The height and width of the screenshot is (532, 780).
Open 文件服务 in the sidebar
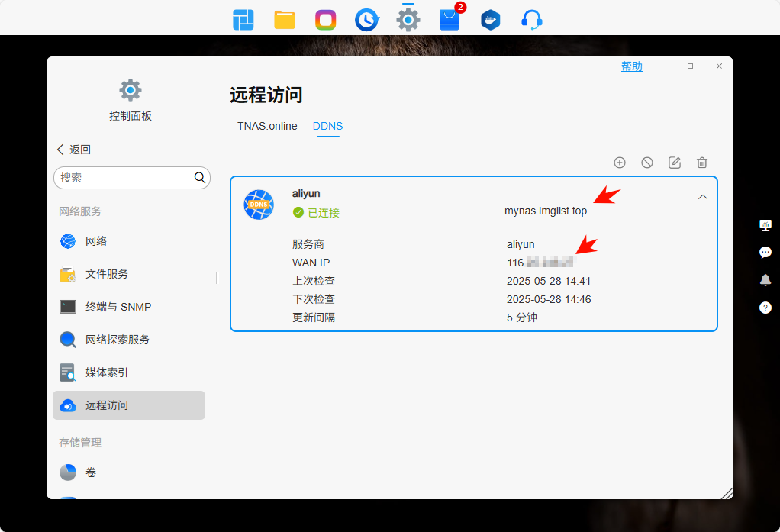129,274
